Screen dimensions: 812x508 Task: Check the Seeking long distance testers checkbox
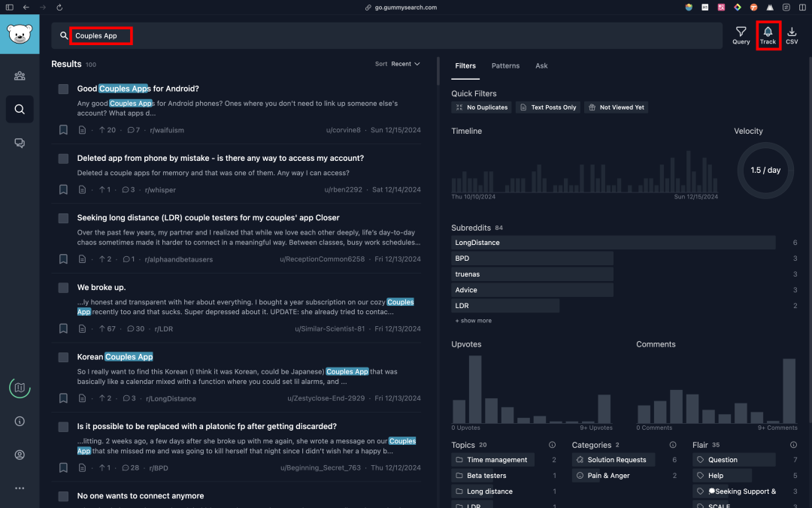pyautogui.click(x=63, y=218)
